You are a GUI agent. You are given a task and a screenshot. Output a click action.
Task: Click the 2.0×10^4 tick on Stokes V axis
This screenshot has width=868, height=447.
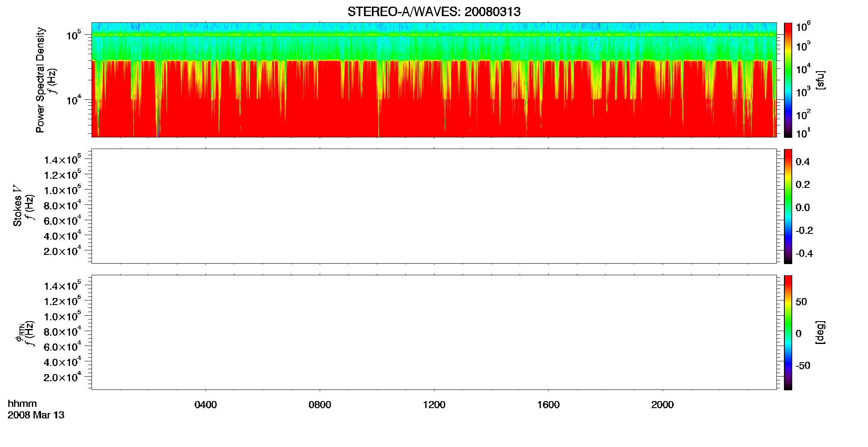pos(63,251)
